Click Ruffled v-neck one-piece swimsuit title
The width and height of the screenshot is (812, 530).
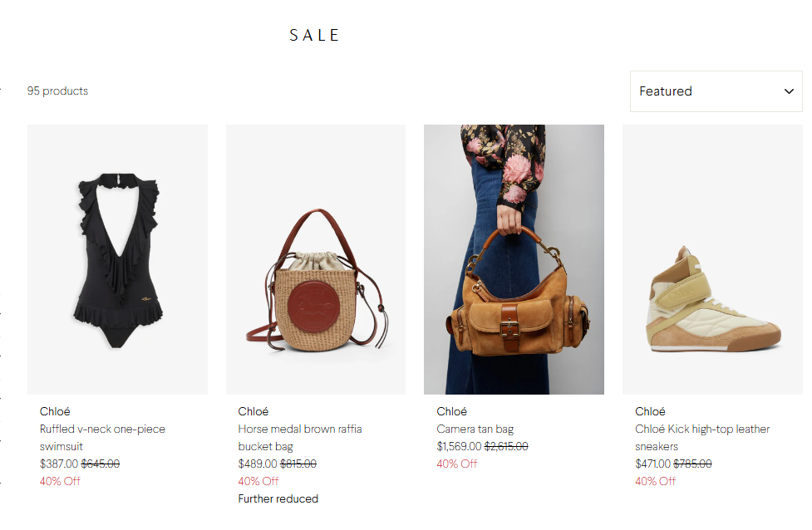102,437
